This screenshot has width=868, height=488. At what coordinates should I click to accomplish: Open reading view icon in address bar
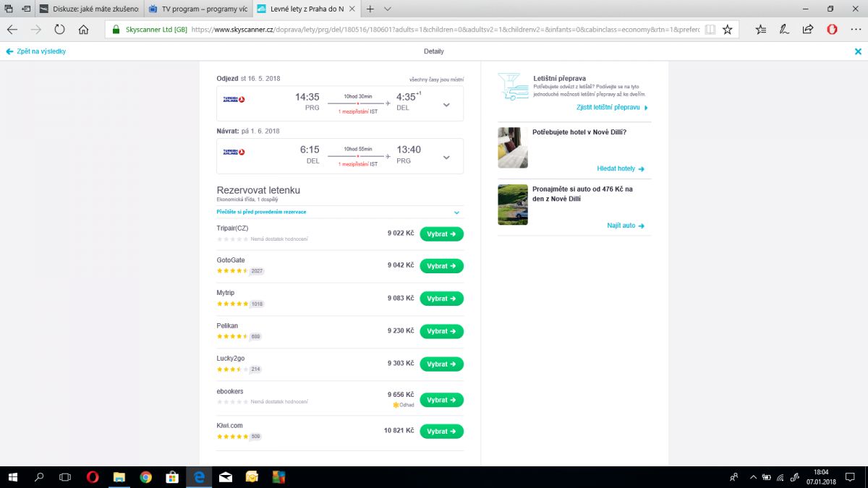click(710, 30)
